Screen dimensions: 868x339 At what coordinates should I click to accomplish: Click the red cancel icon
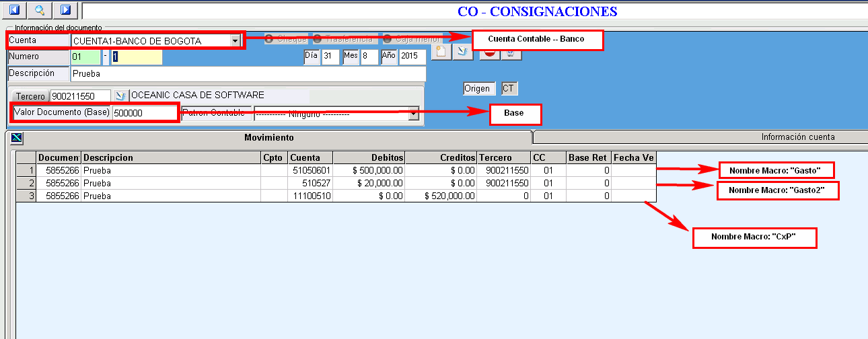(x=491, y=54)
